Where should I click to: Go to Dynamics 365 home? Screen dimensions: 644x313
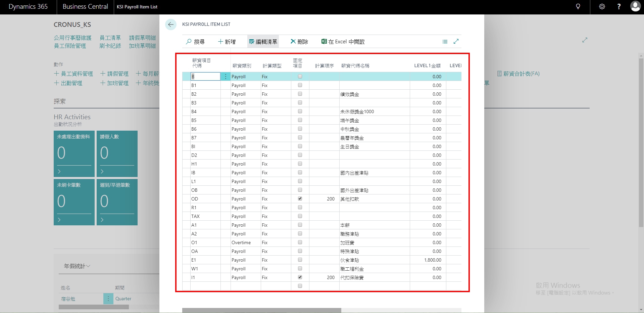pos(28,7)
